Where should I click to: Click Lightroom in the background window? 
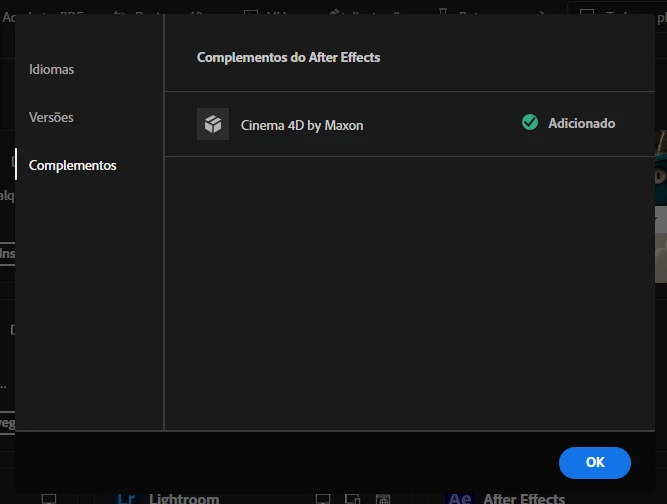[x=184, y=498]
